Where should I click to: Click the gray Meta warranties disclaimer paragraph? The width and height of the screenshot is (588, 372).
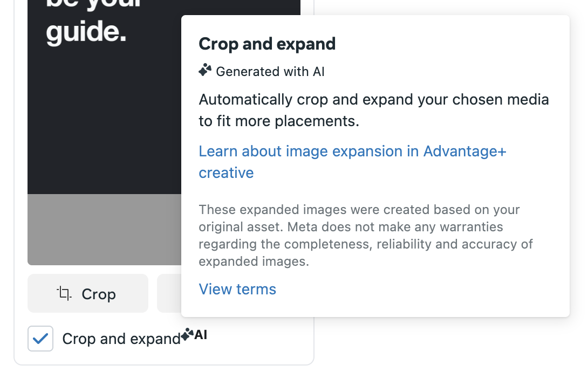tap(365, 236)
